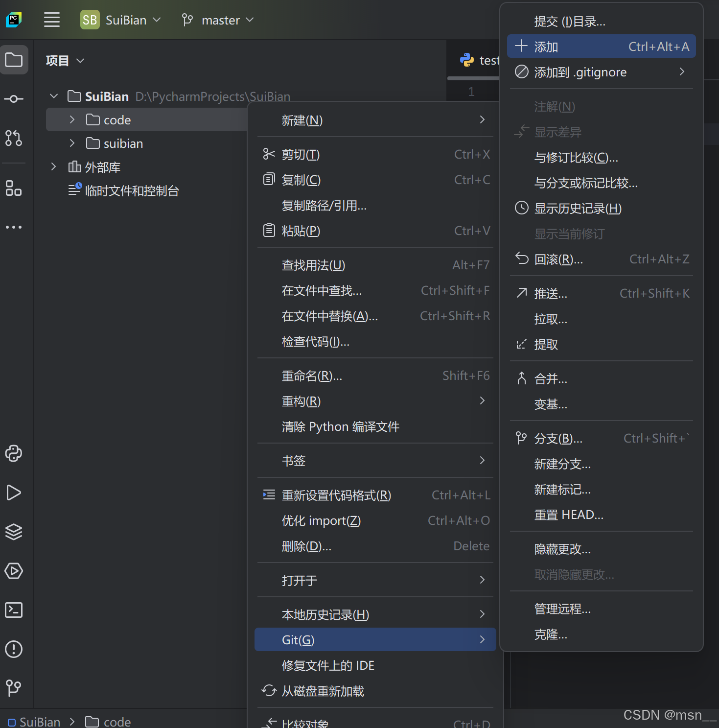Expand the code folder in project tree
This screenshot has height=728, width=719.
click(x=71, y=119)
